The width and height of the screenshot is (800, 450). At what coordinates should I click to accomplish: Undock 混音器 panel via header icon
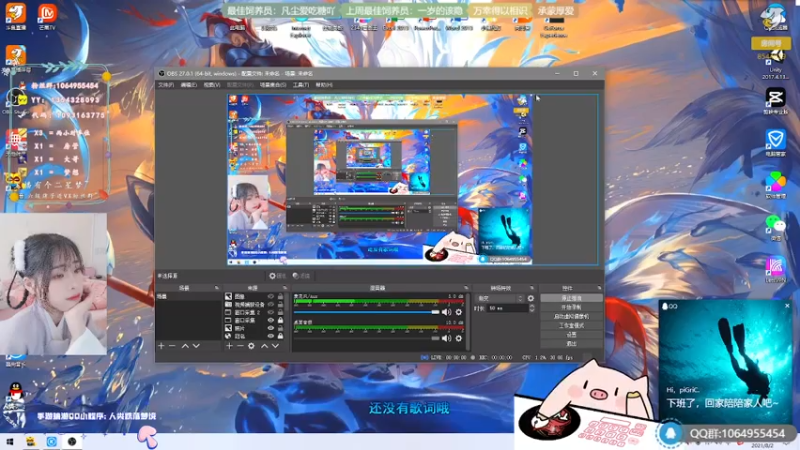coord(466,288)
